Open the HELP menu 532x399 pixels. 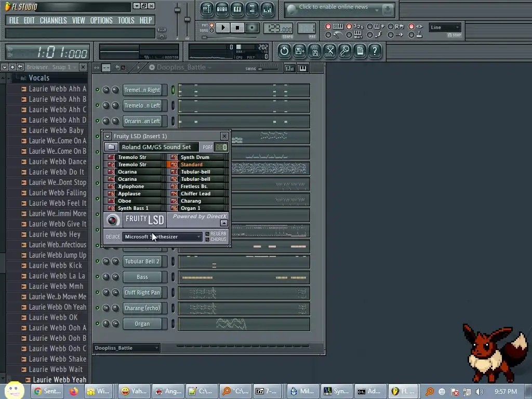tap(145, 20)
